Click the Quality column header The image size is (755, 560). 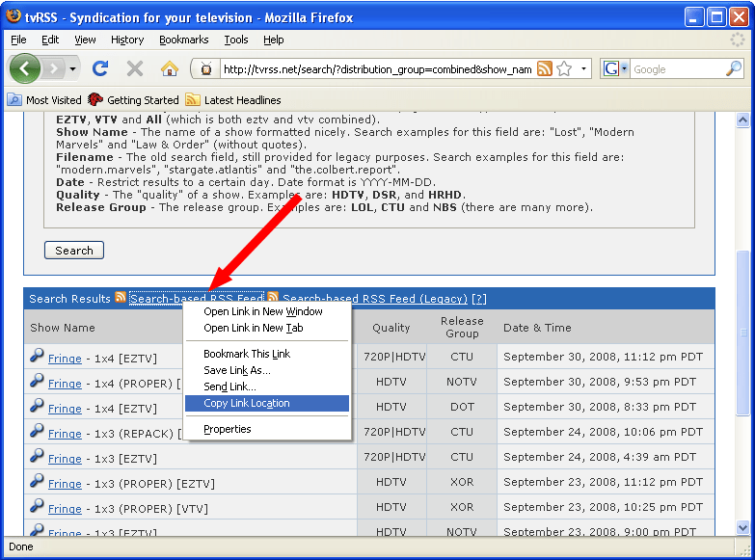(391, 328)
